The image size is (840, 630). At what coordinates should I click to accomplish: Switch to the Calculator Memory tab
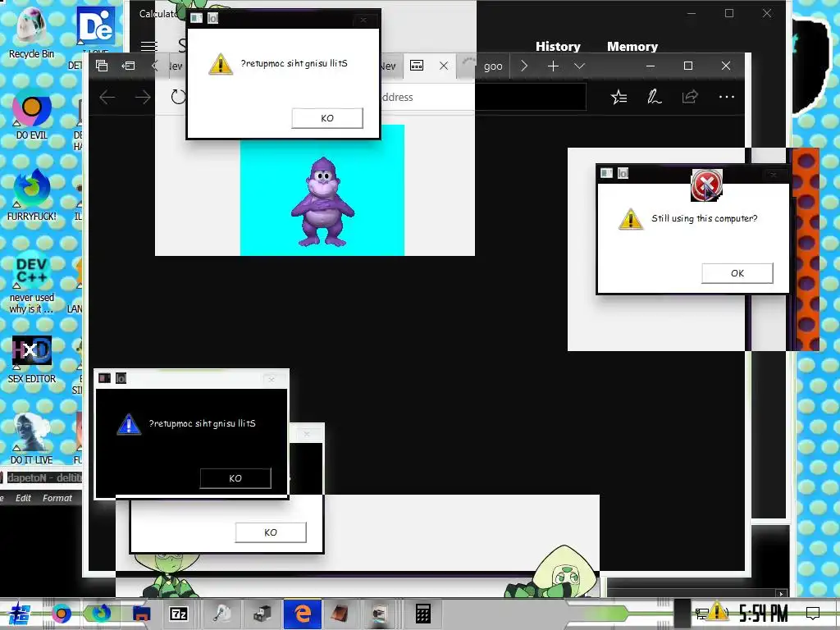(x=632, y=47)
